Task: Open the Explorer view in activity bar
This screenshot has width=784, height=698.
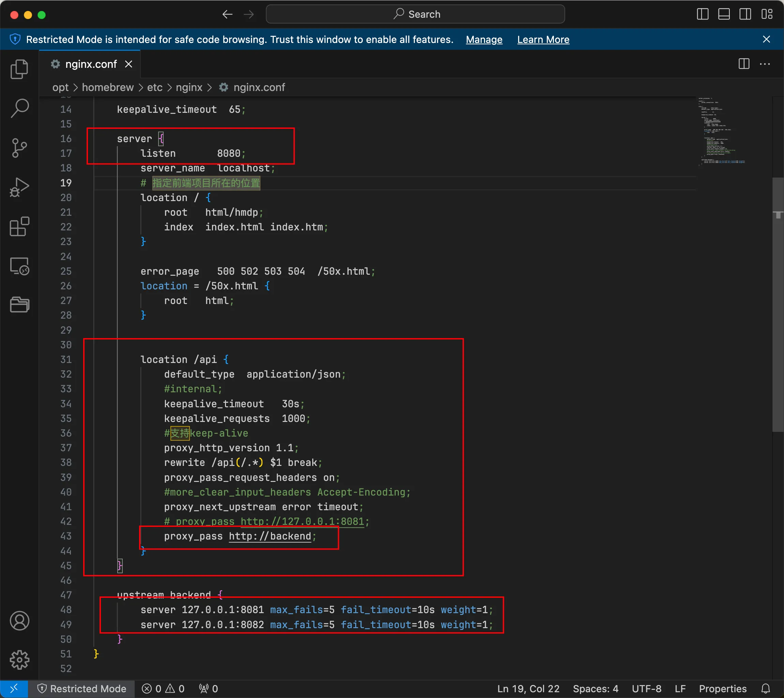Action: [x=19, y=70]
